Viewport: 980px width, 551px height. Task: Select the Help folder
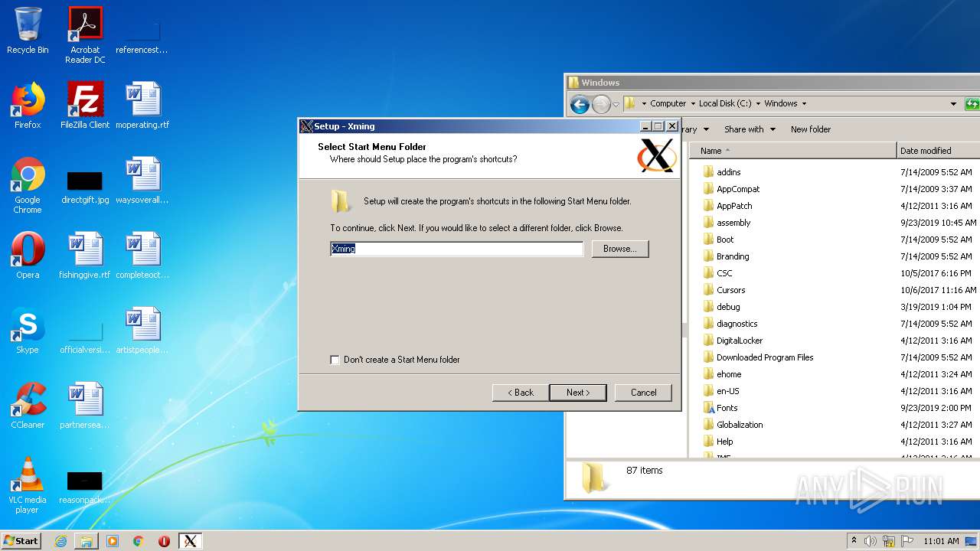724,442
